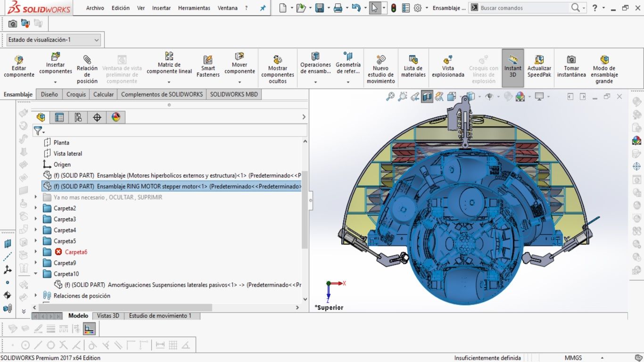Click Mostrar componentes ocultos

278,69
